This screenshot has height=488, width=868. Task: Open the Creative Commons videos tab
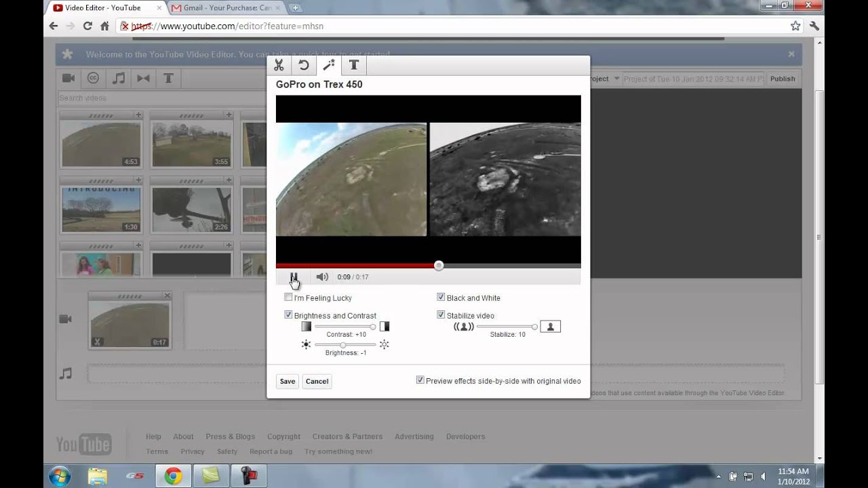(x=93, y=78)
